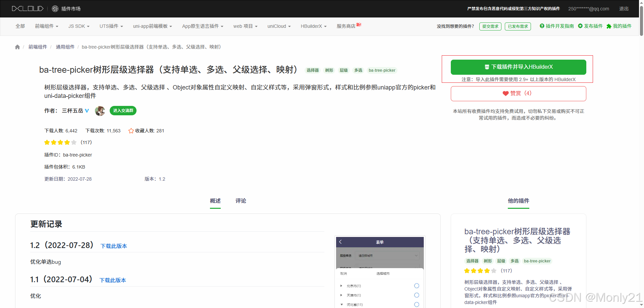This screenshot has width=644, height=308.
Task: Open the JS SDK dropdown menu
Action: coord(79,26)
